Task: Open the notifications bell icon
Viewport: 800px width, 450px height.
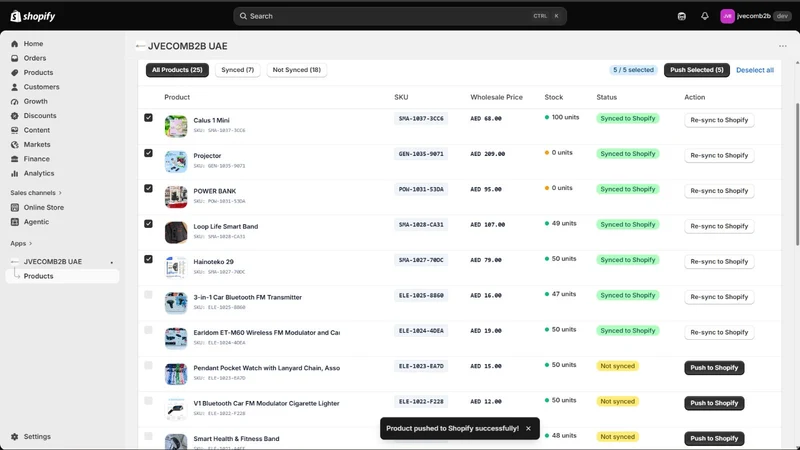Action: click(x=705, y=16)
